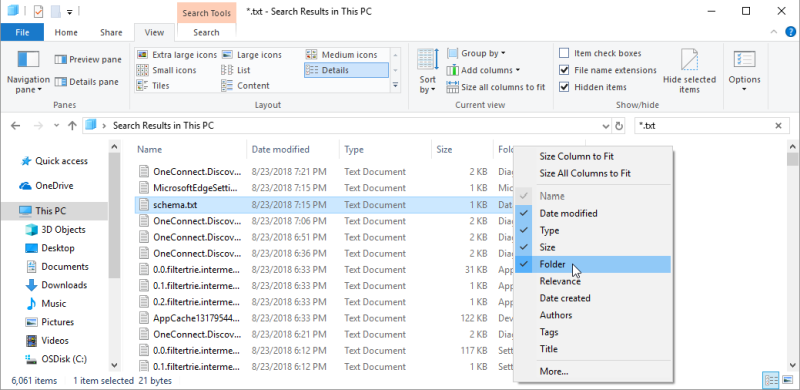Image resolution: width=800 pixels, height=390 pixels.
Task: Switch to details view in status bar
Action: pos(771,380)
